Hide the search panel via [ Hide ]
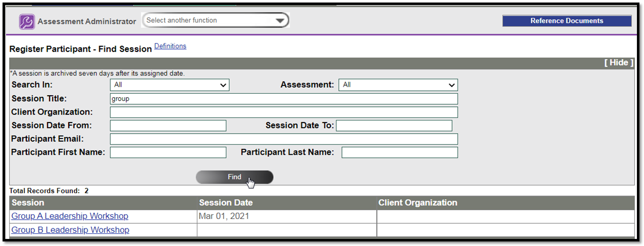This screenshot has height=246, width=644. tap(619, 63)
